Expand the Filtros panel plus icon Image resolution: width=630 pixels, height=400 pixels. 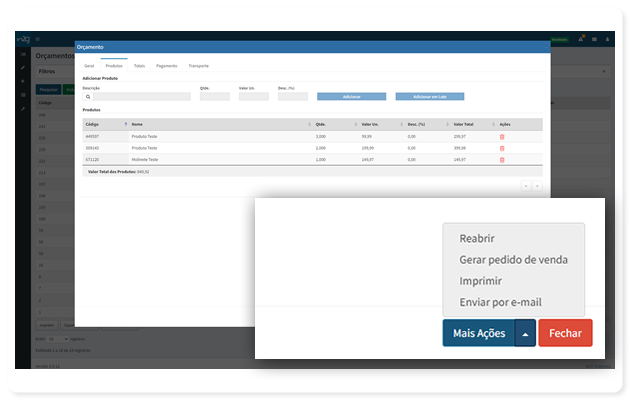[x=604, y=71]
